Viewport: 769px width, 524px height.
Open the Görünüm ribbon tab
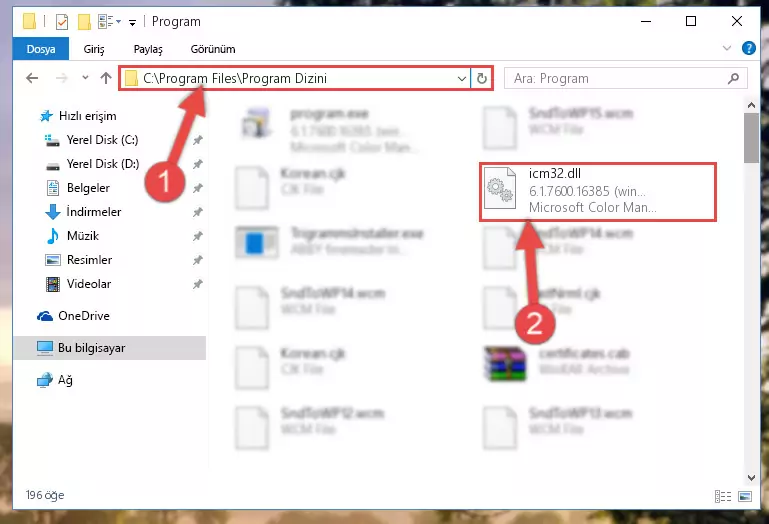point(213,49)
